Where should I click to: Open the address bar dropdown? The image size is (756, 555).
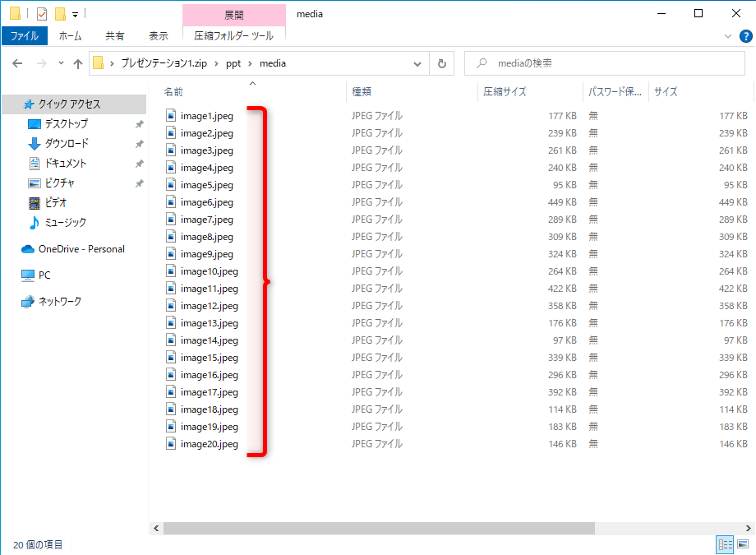point(417,62)
